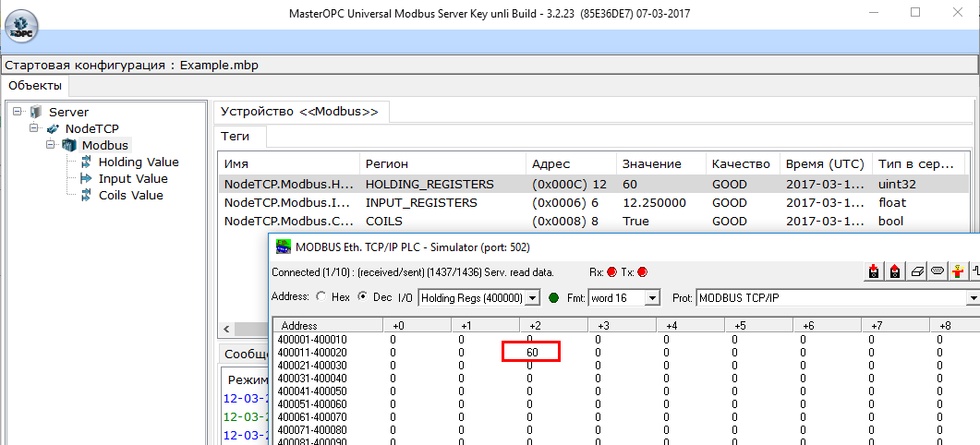The image size is (980, 445).
Task: Click the load registers disk icon
Action: pyautogui.click(x=873, y=271)
